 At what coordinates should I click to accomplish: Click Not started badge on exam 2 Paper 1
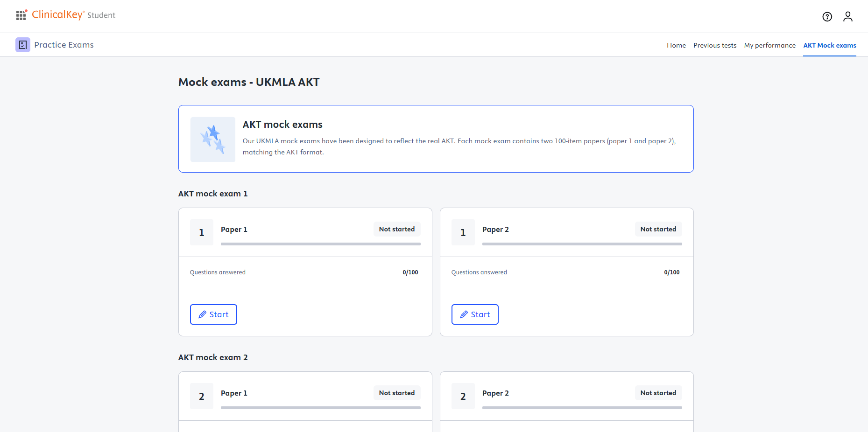click(x=396, y=393)
